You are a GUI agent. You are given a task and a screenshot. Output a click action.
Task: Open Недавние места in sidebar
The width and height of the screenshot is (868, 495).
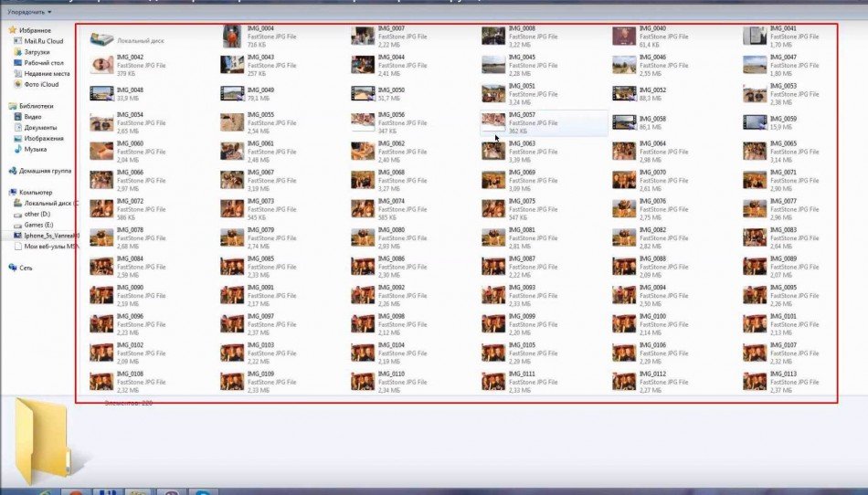16,74
